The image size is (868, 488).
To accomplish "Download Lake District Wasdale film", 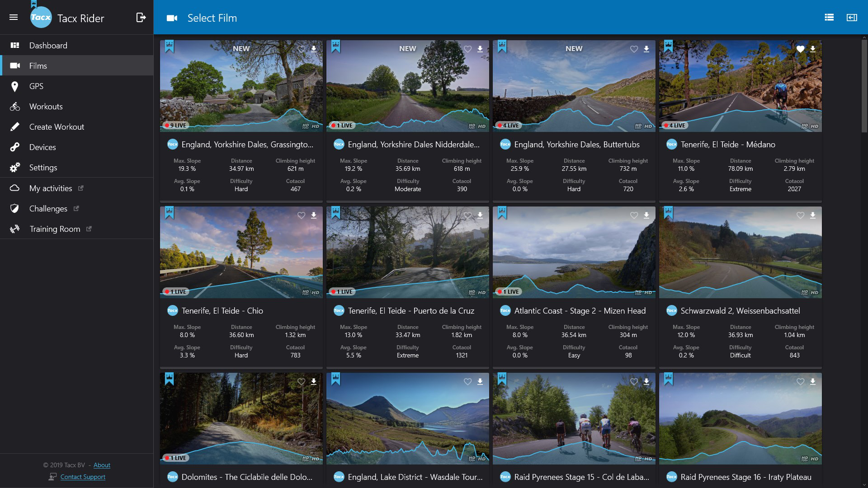I will (x=480, y=381).
